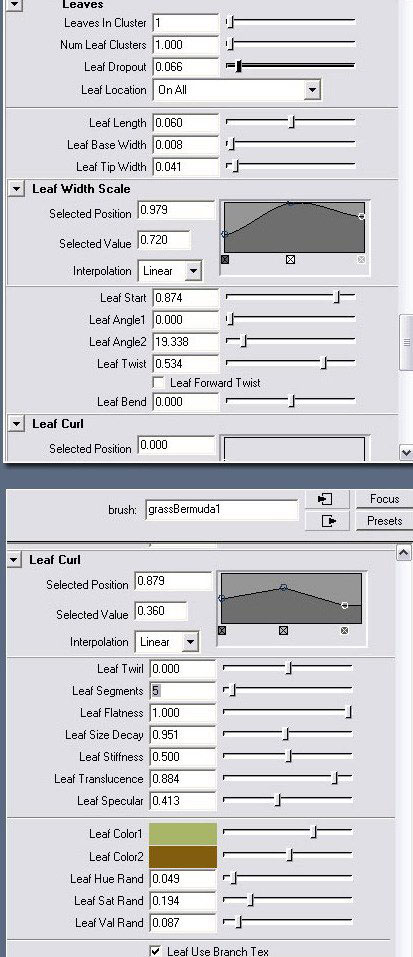The height and width of the screenshot is (957, 413).
Task: Click the brush name field grassBermuda1
Action: pos(222,510)
